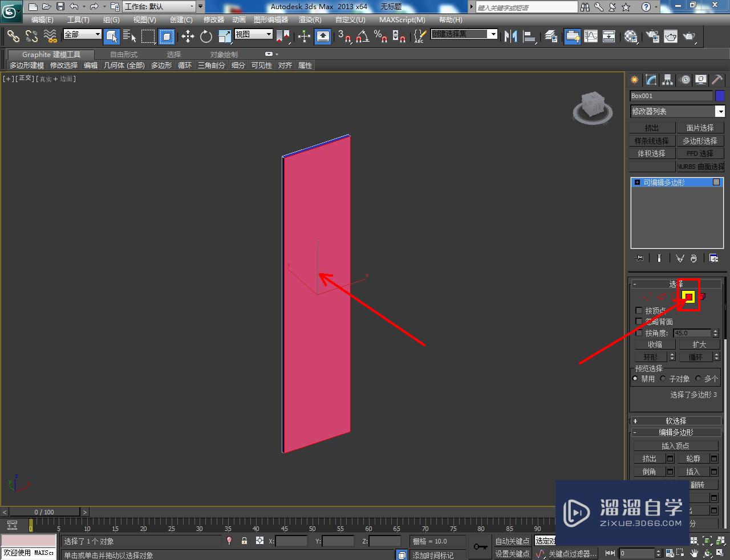The height and width of the screenshot is (560, 730).
Task: Activate Select and Rotate tool
Action: pos(206,36)
